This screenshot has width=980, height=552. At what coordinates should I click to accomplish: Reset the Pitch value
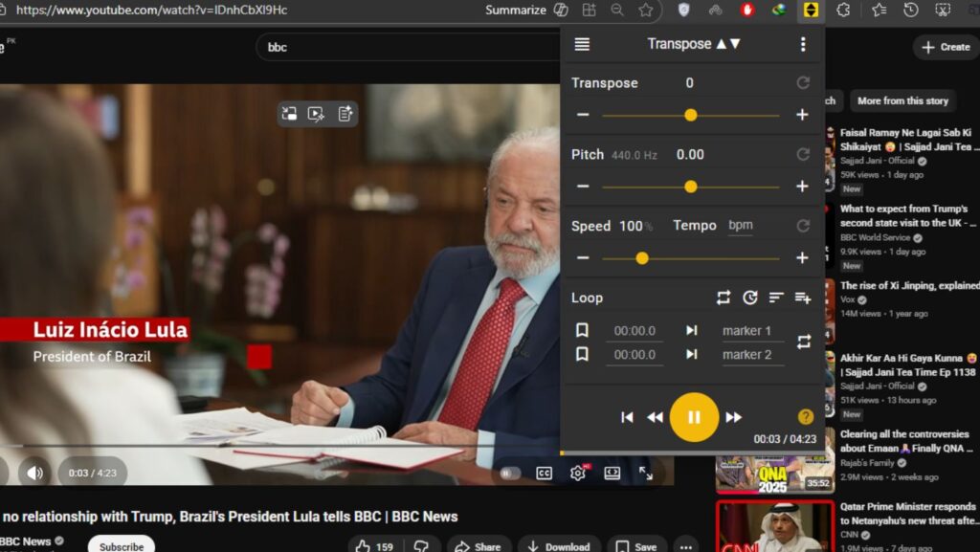[803, 154]
